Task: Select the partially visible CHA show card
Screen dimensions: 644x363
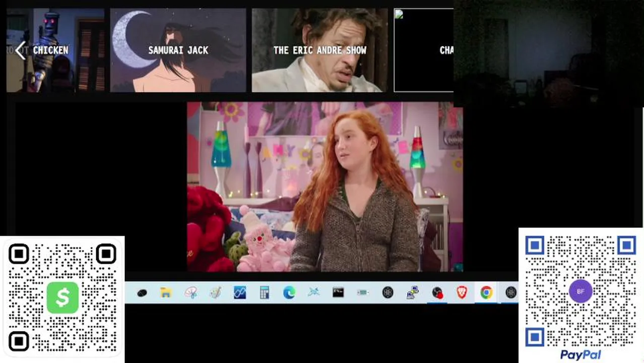Action: pyautogui.click(x=423, y=50)
